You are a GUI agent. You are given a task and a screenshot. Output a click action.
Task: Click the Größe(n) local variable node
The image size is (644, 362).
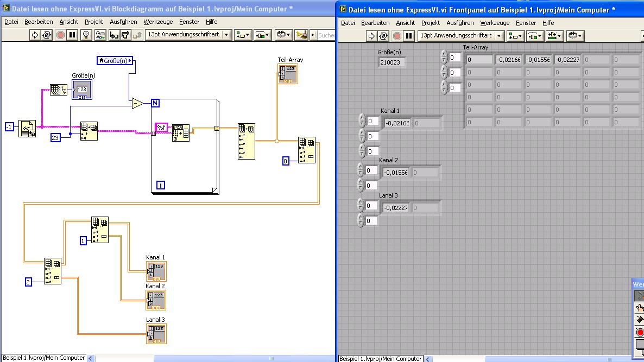[x=115, y=61]
